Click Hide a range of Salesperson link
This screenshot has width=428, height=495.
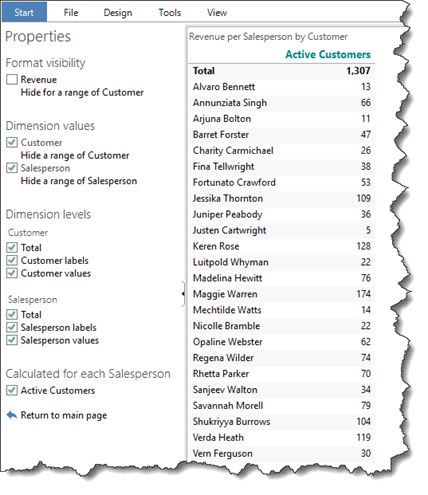pyautogui.click(x=79, y=181)
